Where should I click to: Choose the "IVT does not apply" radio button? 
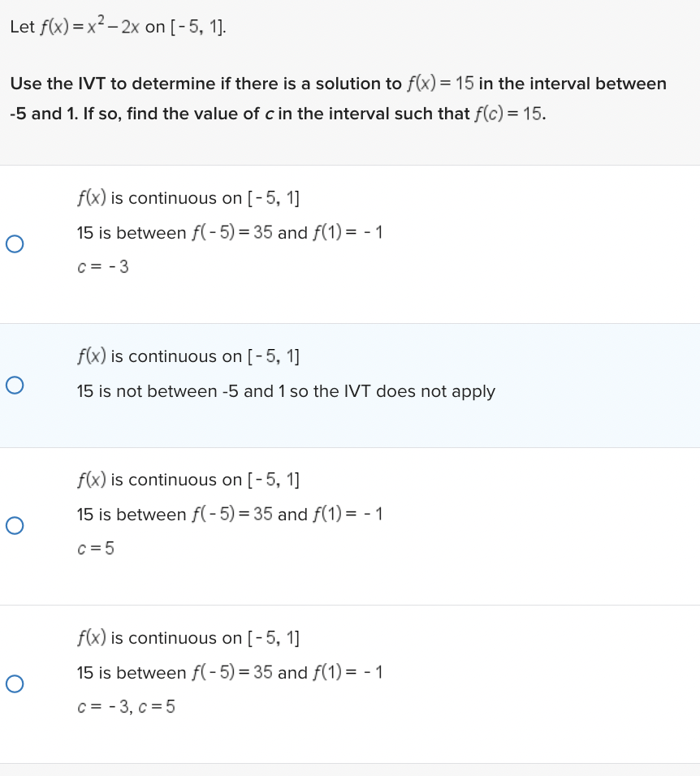13,384
